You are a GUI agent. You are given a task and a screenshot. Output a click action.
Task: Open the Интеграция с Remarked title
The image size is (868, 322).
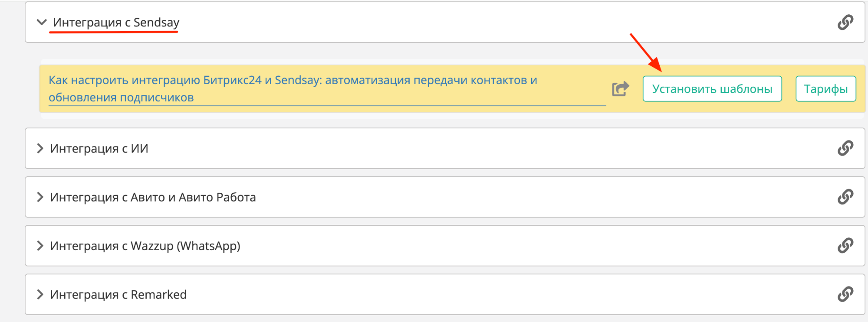tap(118, 295)
